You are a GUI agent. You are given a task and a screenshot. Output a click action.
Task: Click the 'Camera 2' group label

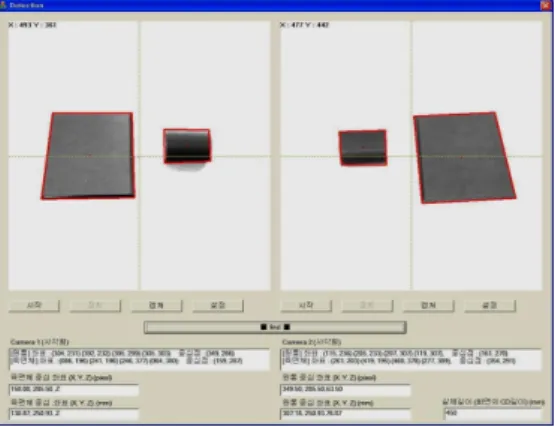click(311, 342)
